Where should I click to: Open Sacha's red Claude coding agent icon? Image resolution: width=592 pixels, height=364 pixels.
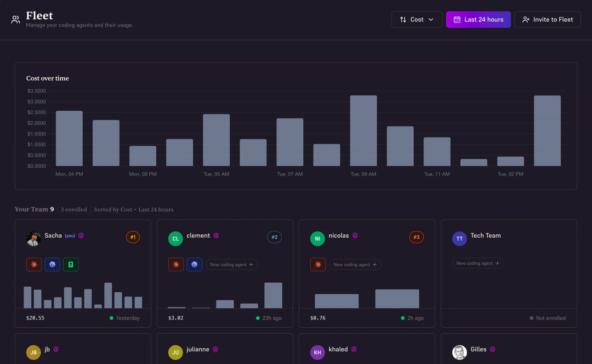tap(34, 264)
